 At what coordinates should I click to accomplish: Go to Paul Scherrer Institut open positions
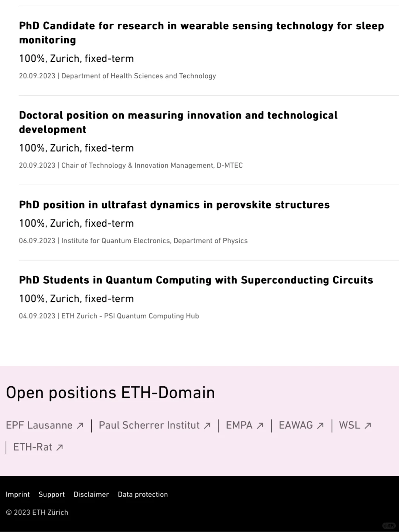pyautogui.click(x=149, y=425)
